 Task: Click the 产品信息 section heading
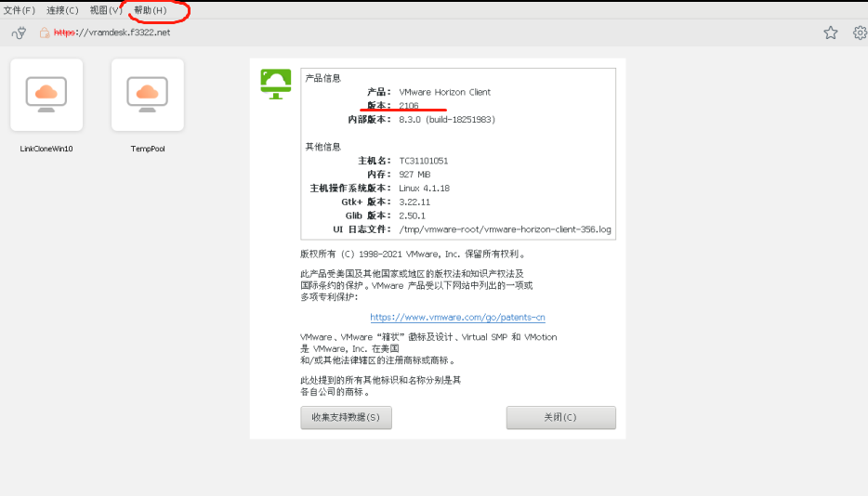click(x=322, y=78)
